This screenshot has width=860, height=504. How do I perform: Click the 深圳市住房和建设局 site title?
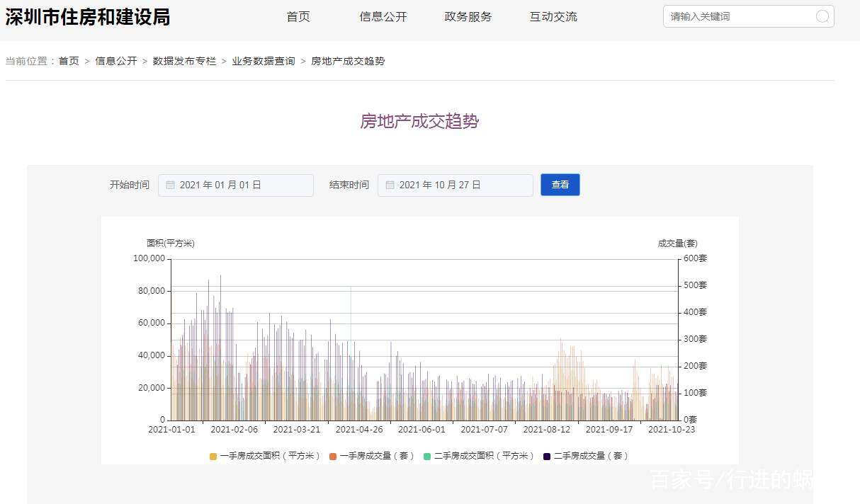(x=88, y=17)
